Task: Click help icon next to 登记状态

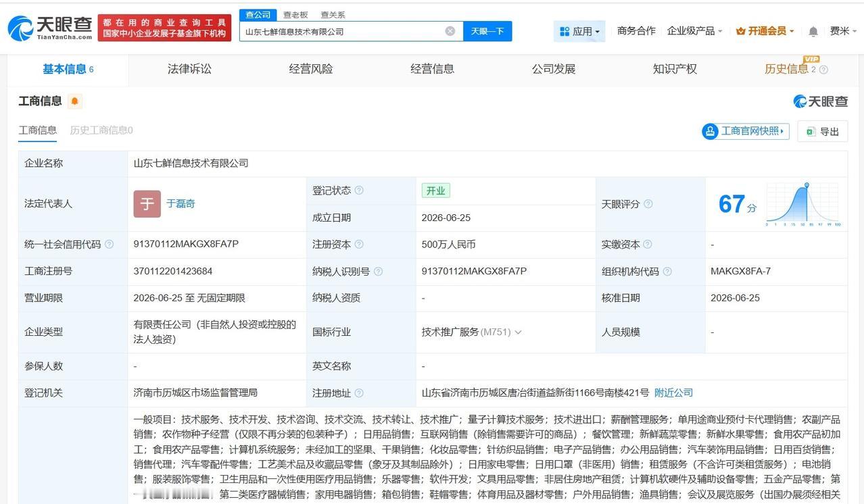Action: pos(359,191)
